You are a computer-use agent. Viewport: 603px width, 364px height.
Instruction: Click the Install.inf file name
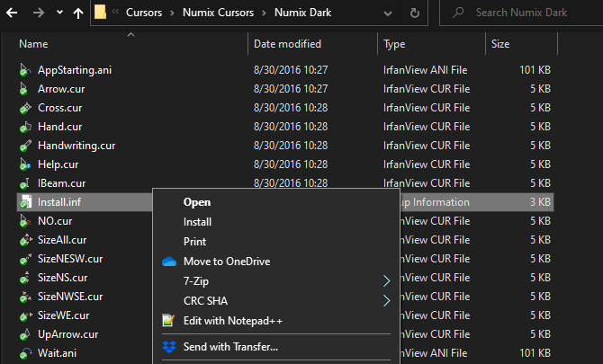(x=59, y=202)
